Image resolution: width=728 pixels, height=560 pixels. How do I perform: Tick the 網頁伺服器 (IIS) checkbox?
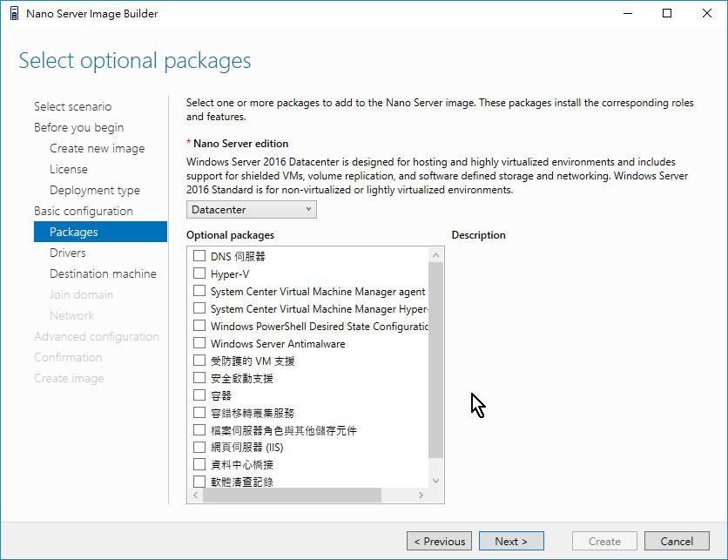click(x=199, y=447)
